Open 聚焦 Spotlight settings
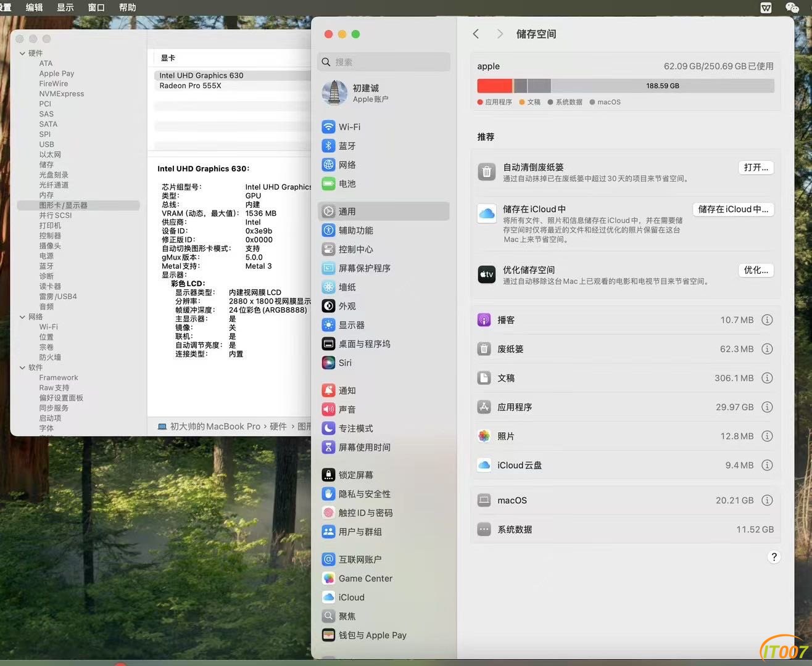The height and width of the screenshot is (666, 812). click(384, 616)
